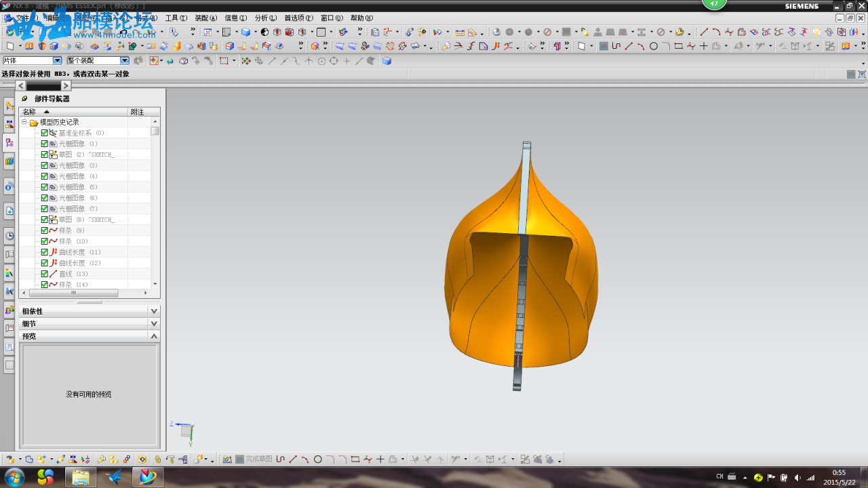Toggle checkbox for 样条 (9)
The width and height of the screenshot is (868, 488).
coord(45,230)
